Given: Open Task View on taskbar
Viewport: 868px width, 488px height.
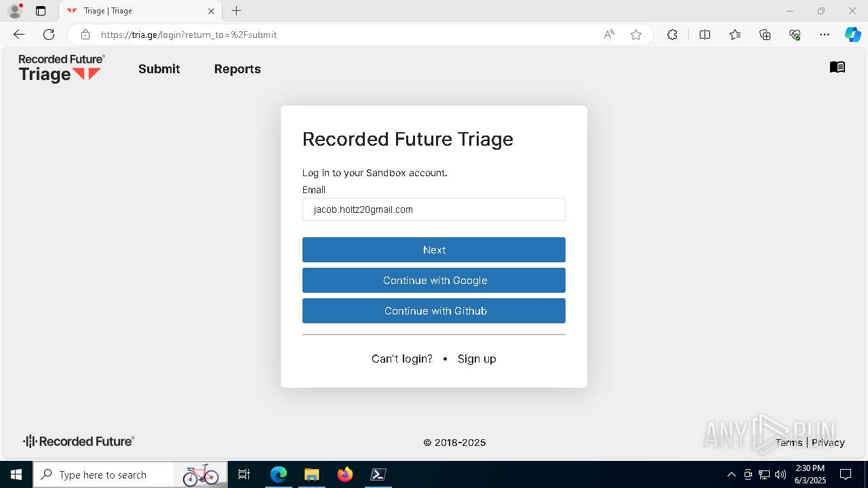Looking at the screenshot, I should click(x=244, y=474).
